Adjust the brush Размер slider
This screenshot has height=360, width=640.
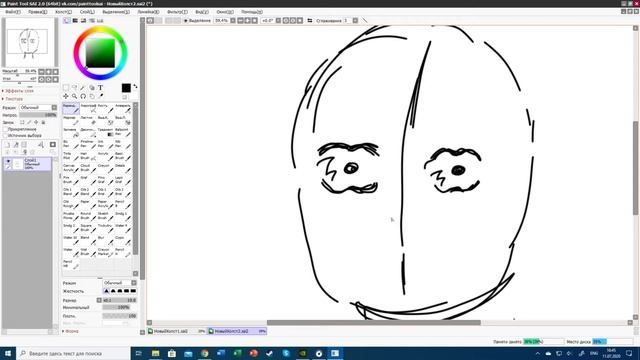(119, 300)
